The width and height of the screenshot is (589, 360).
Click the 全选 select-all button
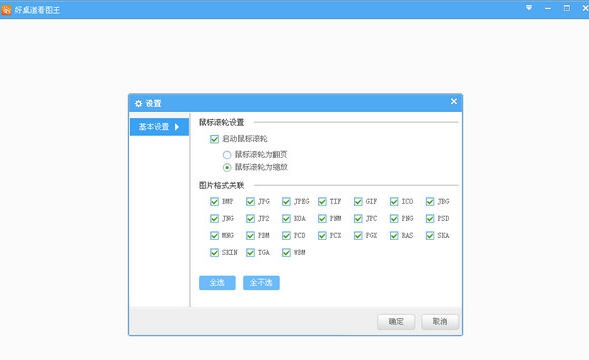point(217,283)
